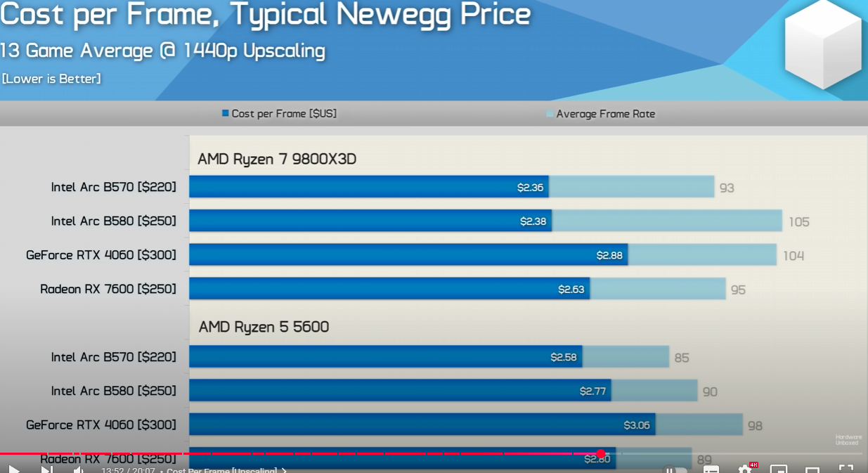Click the red progress bar scrubber dot
The height and width of the screenshot is (473, 868).
pyautogui.click(x=601, y=454)
